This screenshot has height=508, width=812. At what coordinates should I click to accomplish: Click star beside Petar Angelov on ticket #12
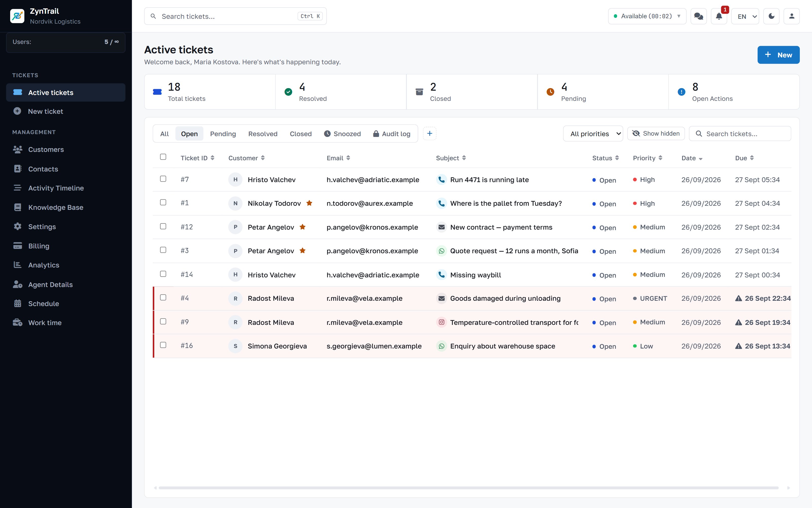click(302, 227)
